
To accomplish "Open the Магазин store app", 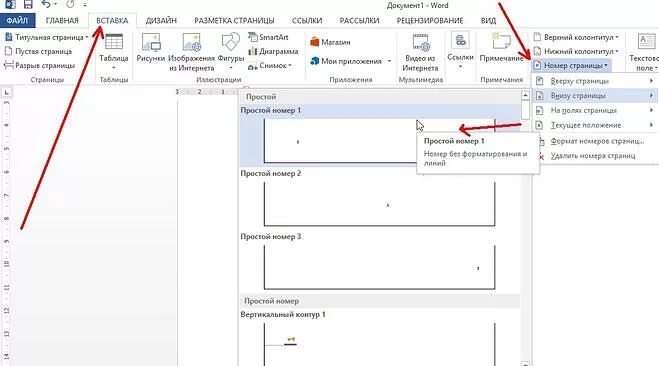I will pyautogui.click(x=330, y=42).
